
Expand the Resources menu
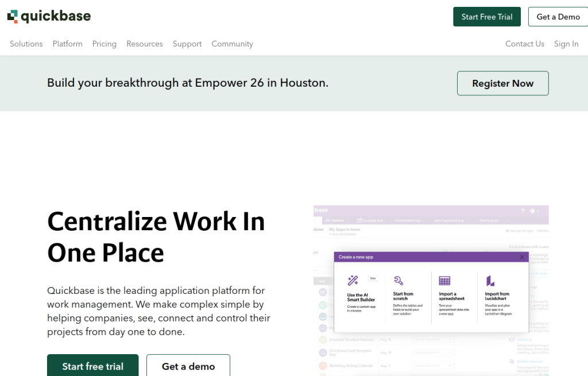[x=145, y=44]
